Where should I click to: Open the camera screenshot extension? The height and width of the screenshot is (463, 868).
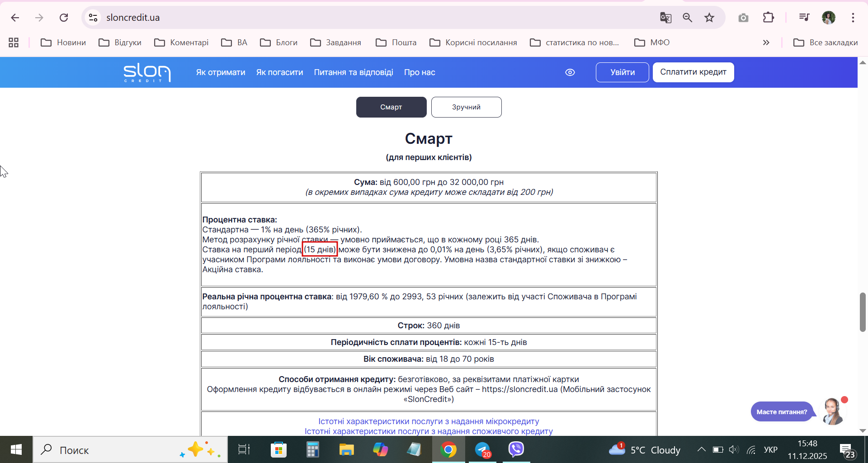click(743, 18)
